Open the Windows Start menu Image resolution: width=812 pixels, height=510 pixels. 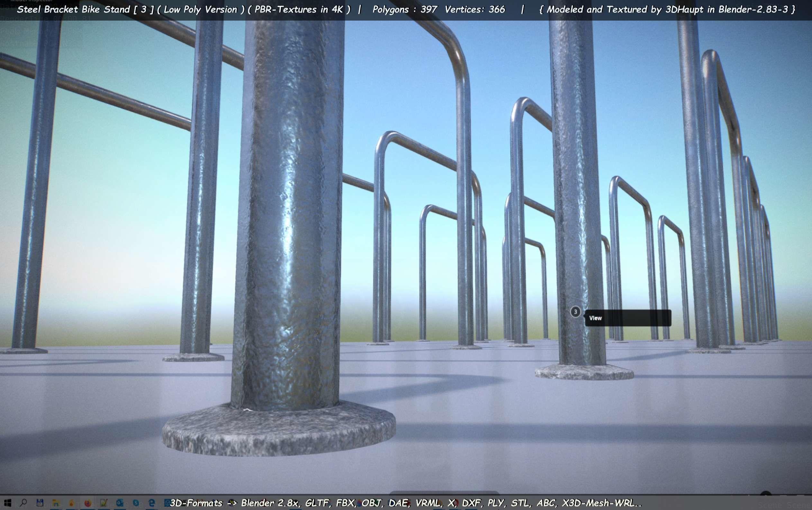click(8, 503)
